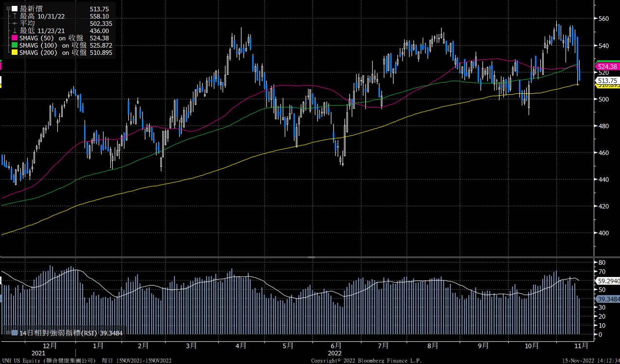The height and width of the screenshot is (364, 620).
Task: Click the 11月 label on the date axis
Action: point(581,346)
